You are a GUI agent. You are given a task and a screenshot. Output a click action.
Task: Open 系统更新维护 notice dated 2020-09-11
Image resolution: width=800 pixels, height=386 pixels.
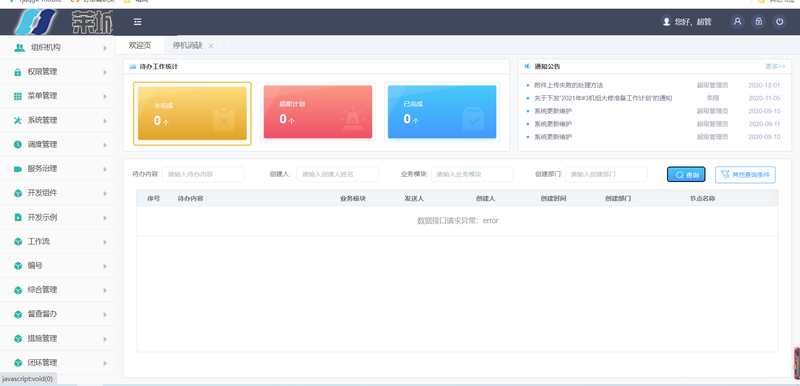point(553,124)
